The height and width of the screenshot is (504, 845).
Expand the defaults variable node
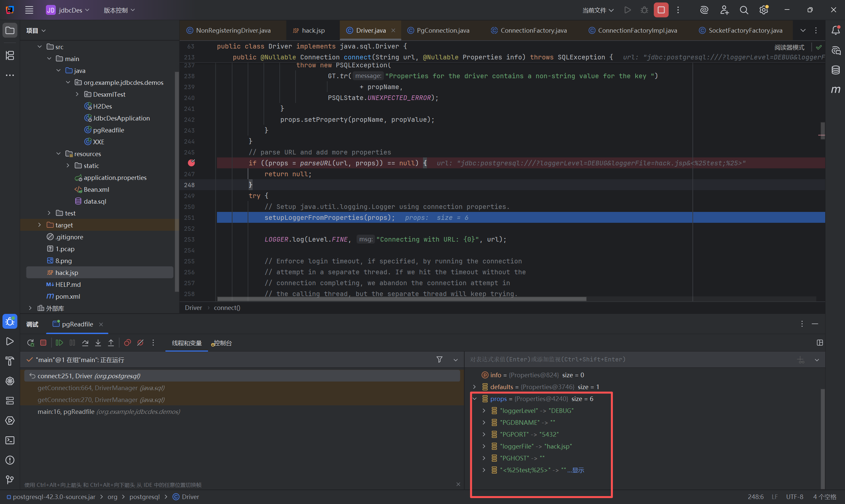[474, 387]
